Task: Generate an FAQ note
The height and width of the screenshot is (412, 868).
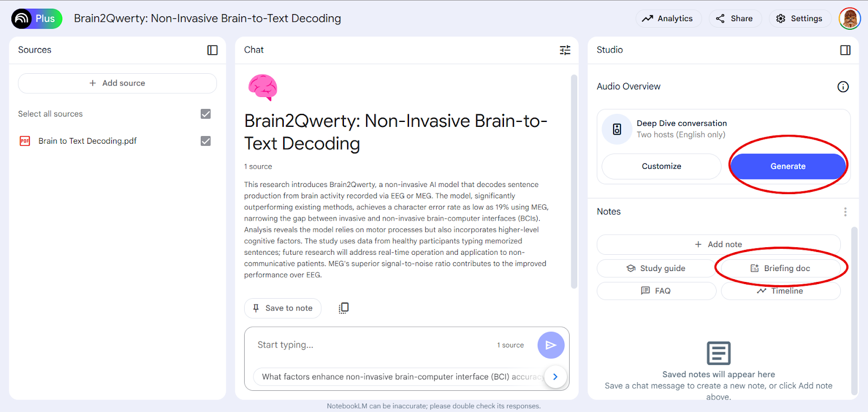Action: tap(656, 291)
